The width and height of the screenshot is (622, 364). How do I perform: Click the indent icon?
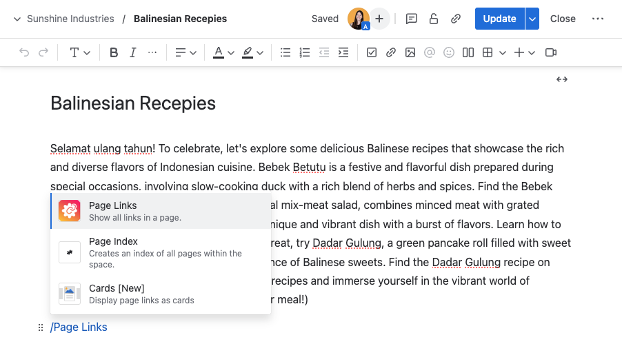point(343,52)
